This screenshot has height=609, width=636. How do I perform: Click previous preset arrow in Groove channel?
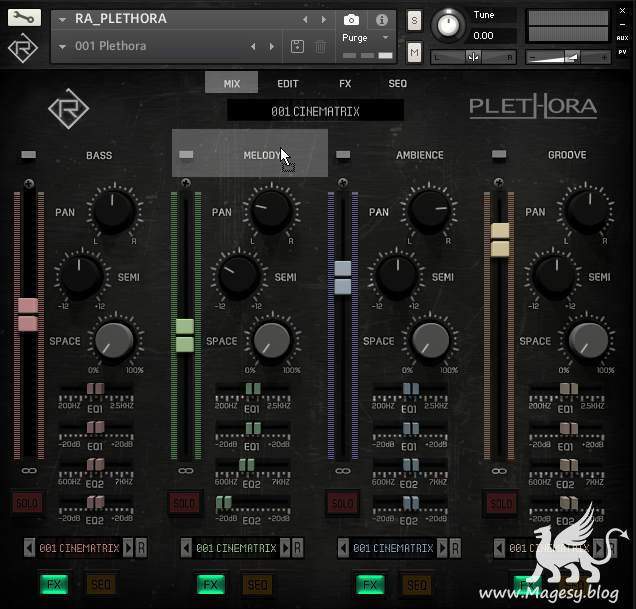pos(499,548)
